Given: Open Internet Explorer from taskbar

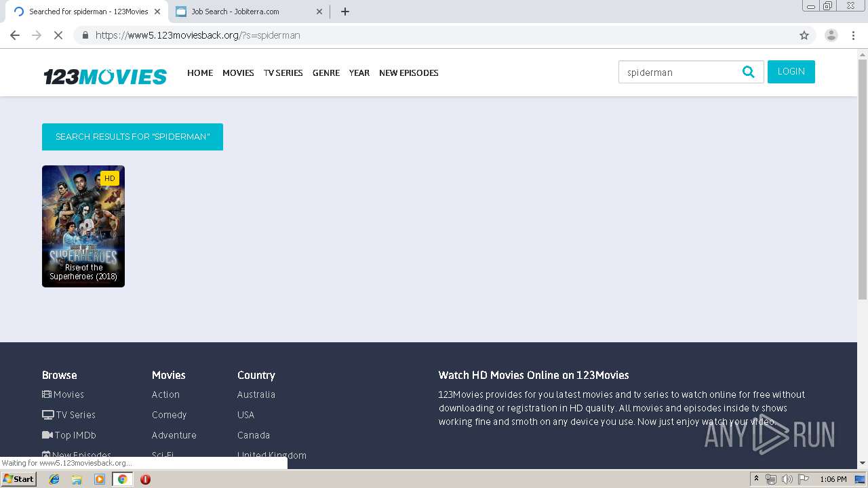Looking at the screenshot, I should 54,479.
